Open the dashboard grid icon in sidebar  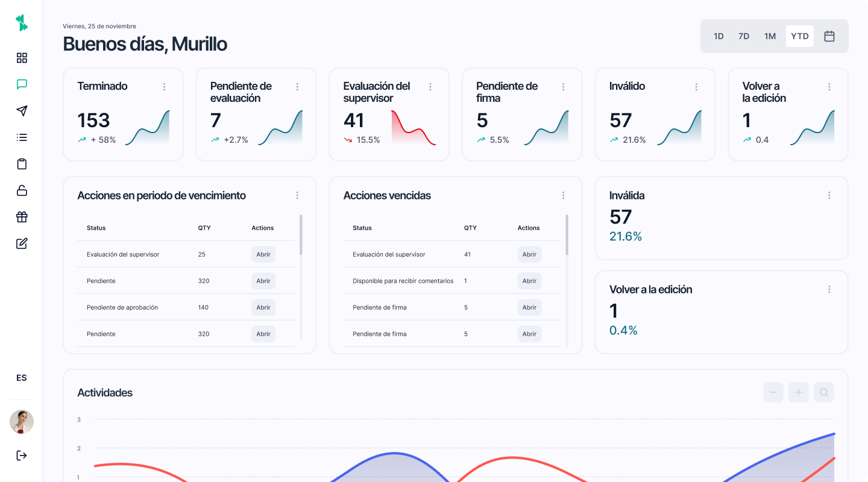(22, 58)
